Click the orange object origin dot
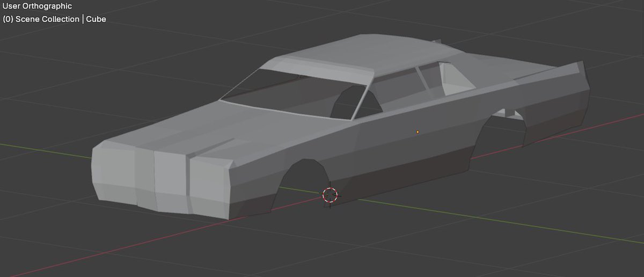This screenshot has height=277, width=644. [x=418, y=132]
